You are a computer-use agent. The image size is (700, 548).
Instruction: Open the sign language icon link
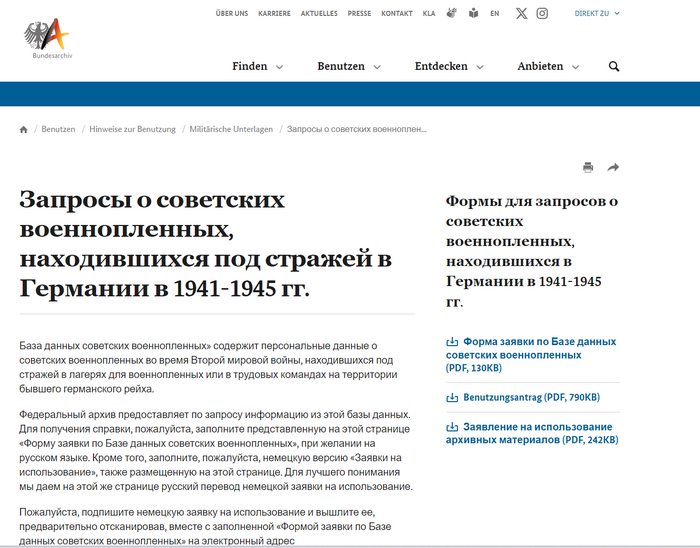pyautogui.click(x=452, y=13)
